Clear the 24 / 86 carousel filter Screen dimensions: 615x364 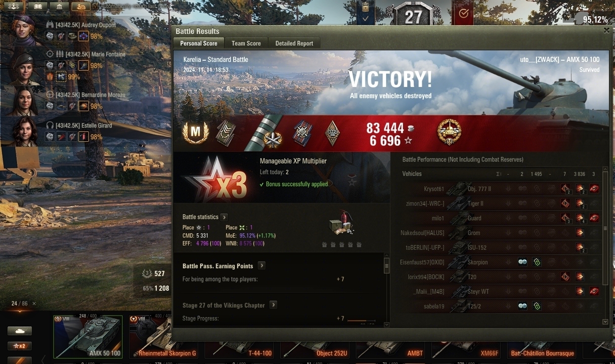(34, 304)
